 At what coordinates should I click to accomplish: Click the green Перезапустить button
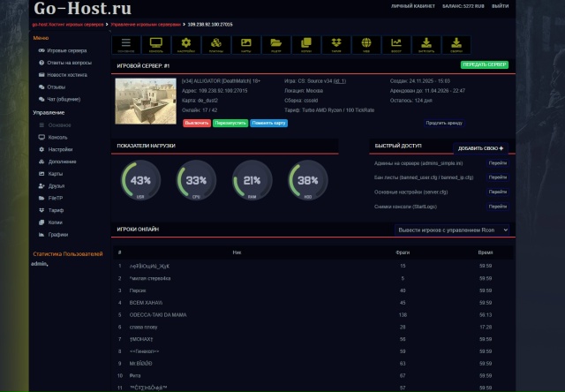click(x=230, y=124)
